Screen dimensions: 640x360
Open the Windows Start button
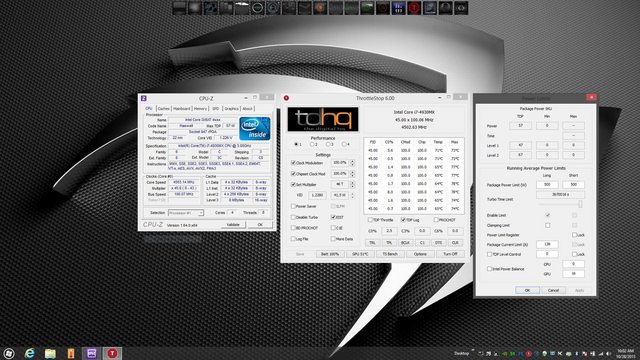coord(9,353)
